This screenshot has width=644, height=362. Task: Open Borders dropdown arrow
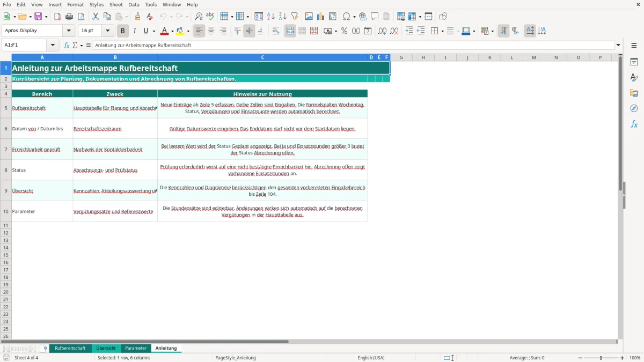[442, 31]
